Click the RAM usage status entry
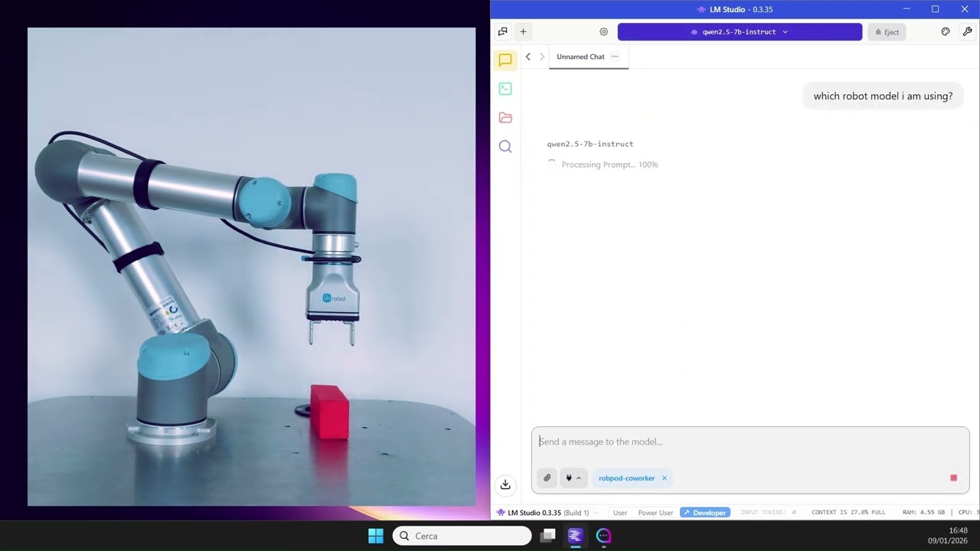 (x=923, y=513)
